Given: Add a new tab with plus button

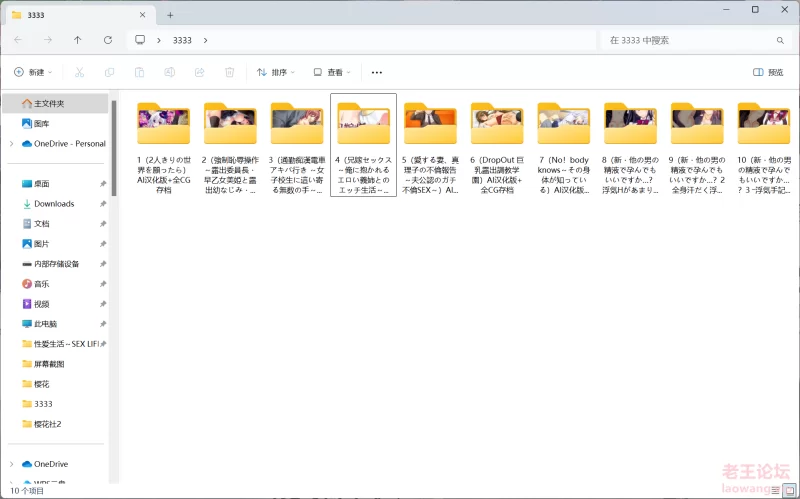Looking at the screenshot, I should click(x=170, y=15).
